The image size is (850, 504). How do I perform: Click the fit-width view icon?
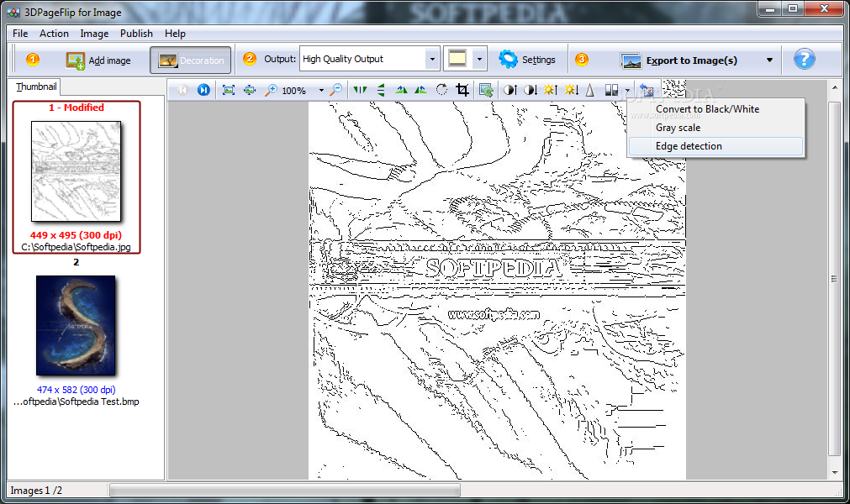point(250,90)
